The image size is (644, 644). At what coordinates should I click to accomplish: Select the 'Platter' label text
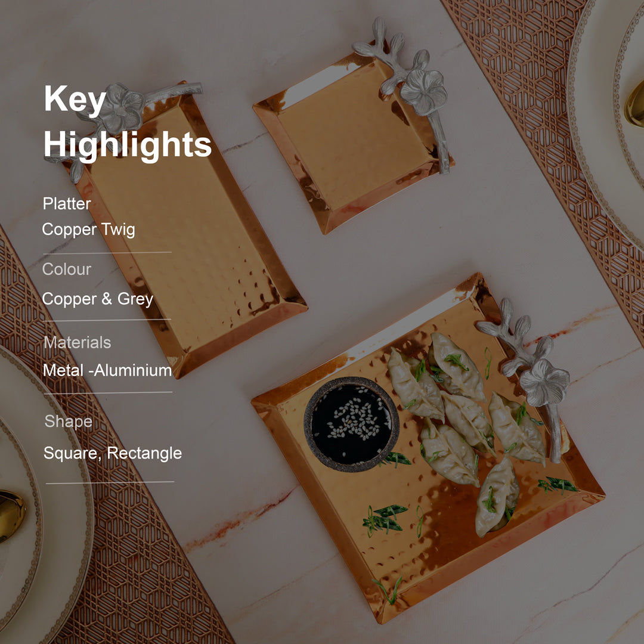[x=67, y=204]
